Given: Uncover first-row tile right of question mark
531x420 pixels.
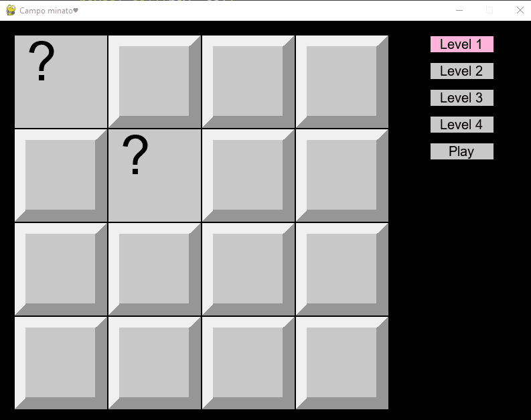Looking at the screenshot, I should [155, 82].
